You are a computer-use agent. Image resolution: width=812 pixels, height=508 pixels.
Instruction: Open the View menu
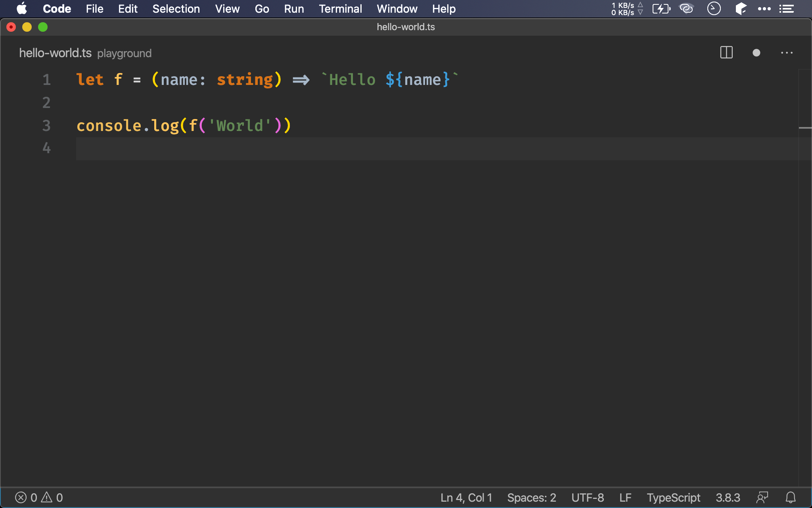coord(227,9)
